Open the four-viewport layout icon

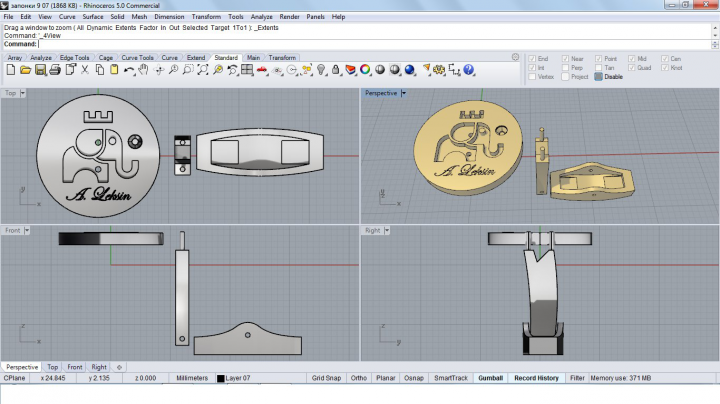coord(247,70)
